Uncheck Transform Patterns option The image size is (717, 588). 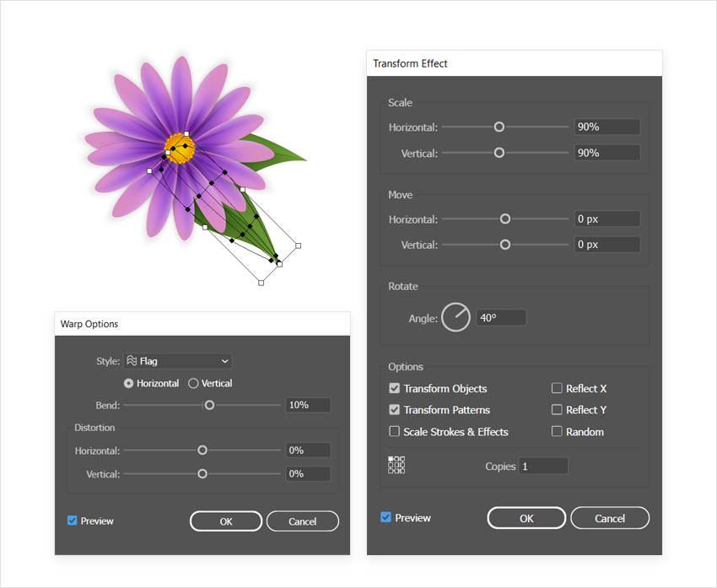tap(394, 410)
